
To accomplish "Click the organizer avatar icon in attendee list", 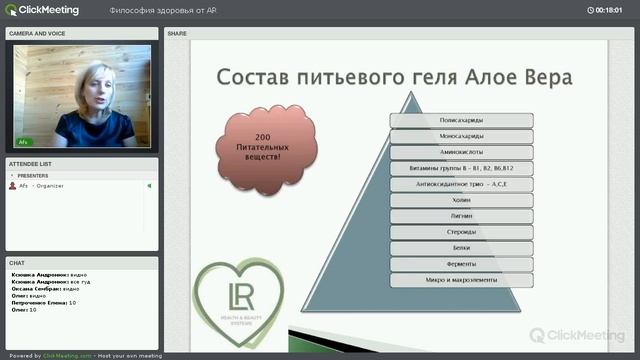I will point(13,186).
